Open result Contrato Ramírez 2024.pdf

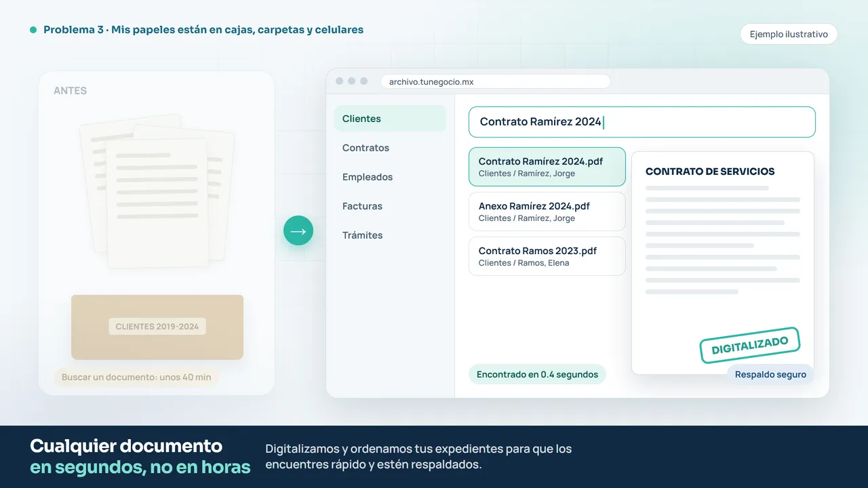tap(547, 167)
